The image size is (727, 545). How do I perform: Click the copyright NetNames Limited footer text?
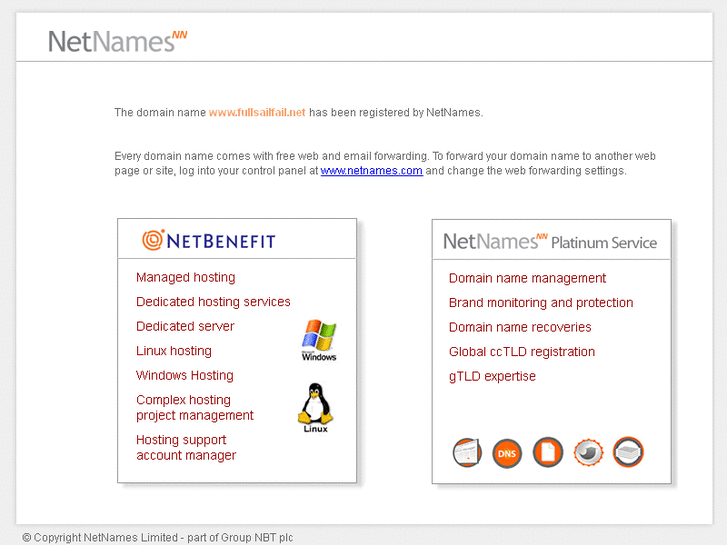point(158,538)
